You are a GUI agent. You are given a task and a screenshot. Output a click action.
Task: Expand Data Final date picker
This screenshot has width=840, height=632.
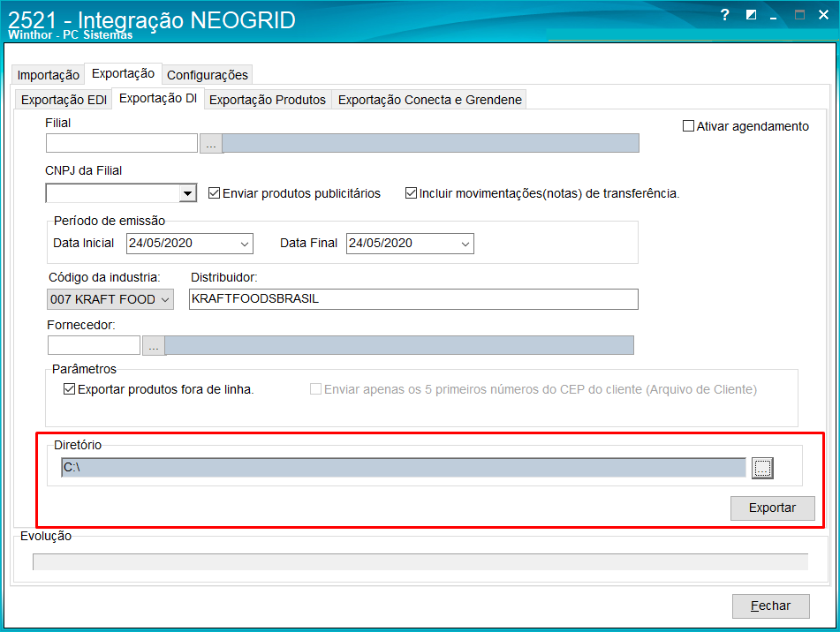465,244
